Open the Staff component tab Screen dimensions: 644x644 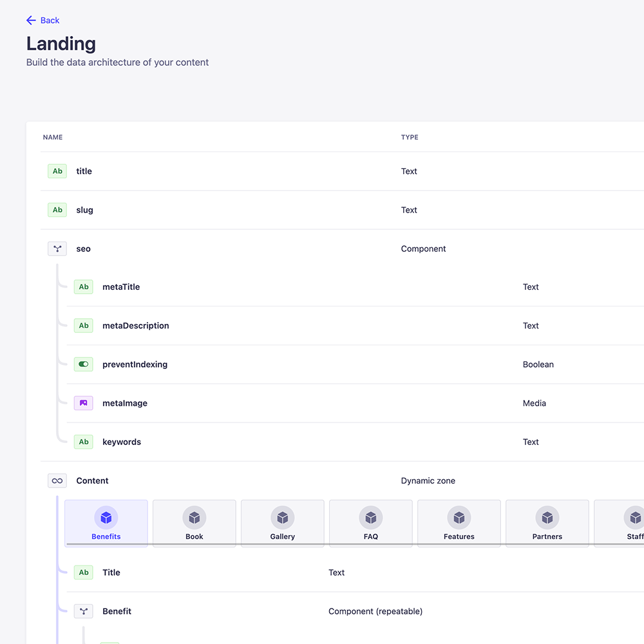point(619,523)
